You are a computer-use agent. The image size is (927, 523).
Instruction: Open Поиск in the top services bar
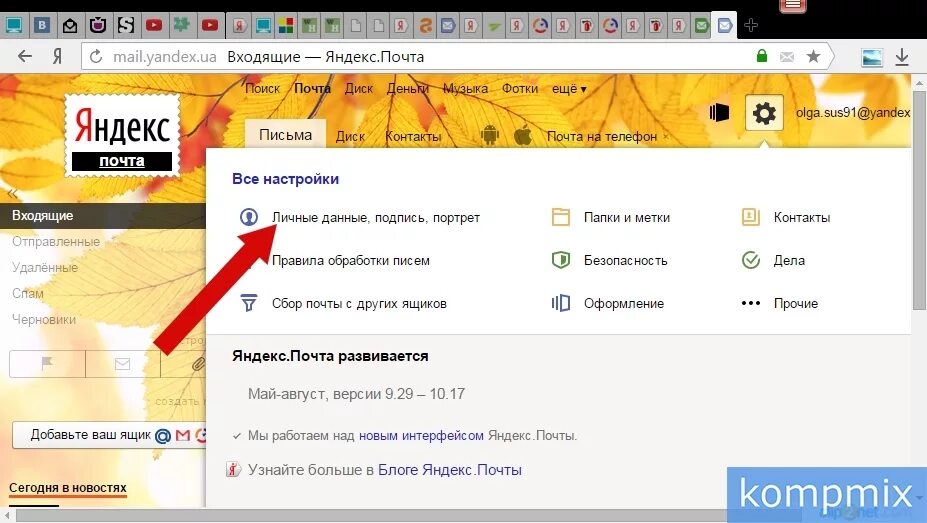click(x=262, y=89)
